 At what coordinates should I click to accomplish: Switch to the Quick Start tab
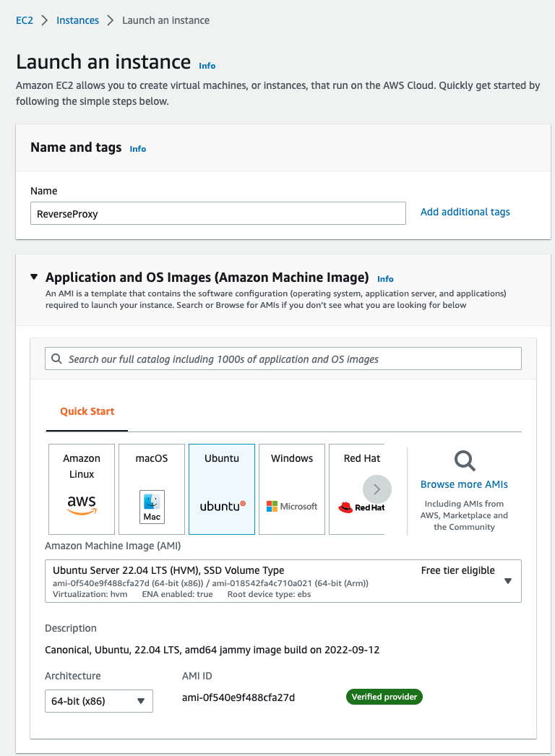coord(87,411)
